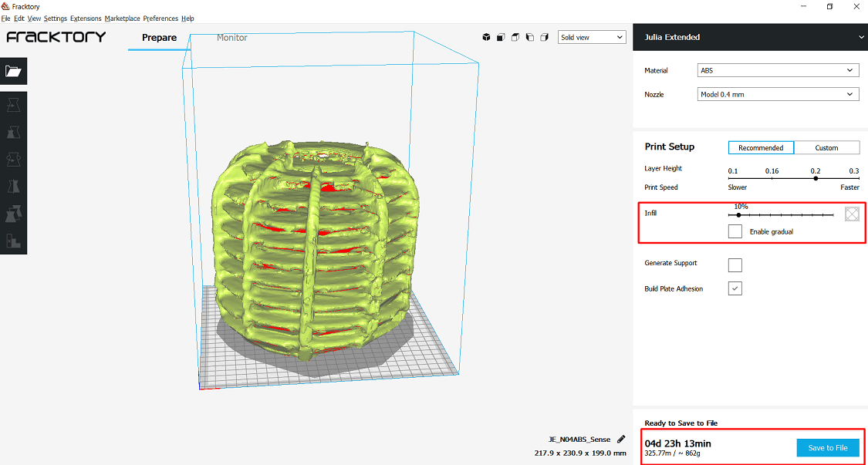Viewport: 868px width, 465px height.
Task: Open the Solid view dropdown
Action: (592, 38)
